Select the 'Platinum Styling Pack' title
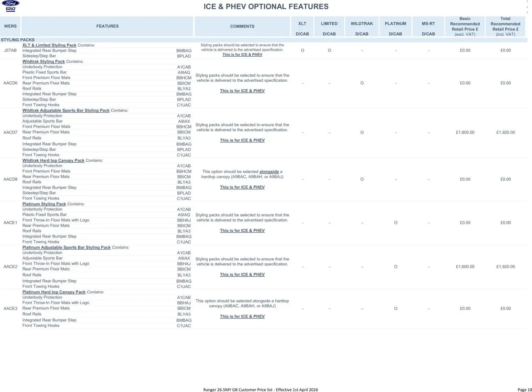Screen dimensions: 532x392 (44, 204)
